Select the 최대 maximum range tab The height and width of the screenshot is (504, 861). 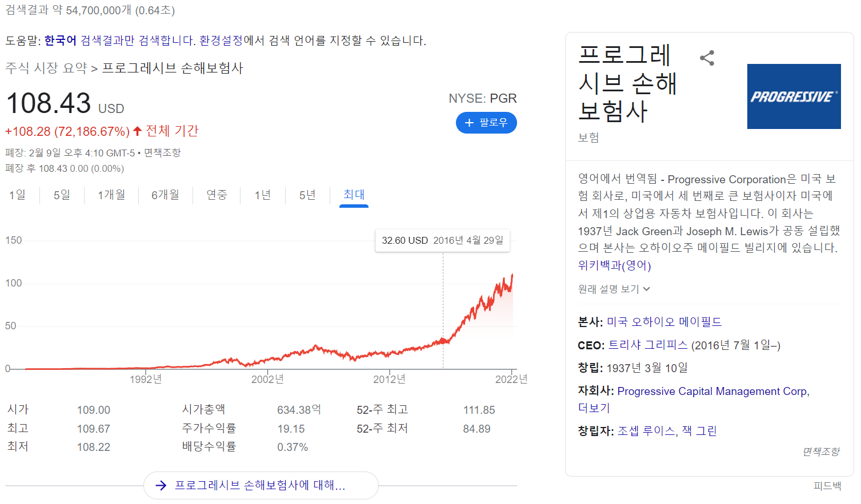click(354, 195)
